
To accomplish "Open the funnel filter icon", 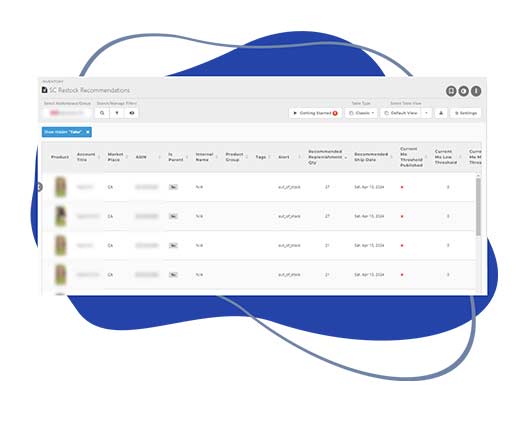I will tap(117, 113).
